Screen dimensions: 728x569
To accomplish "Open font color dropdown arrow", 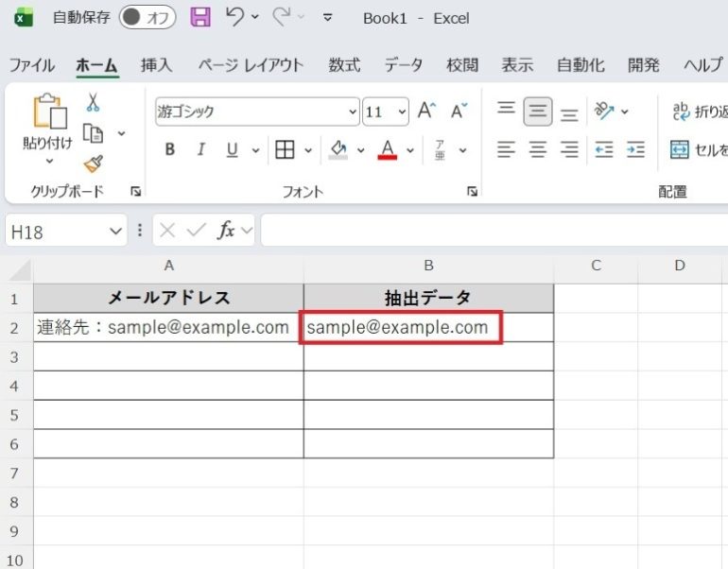I will 410,150.
